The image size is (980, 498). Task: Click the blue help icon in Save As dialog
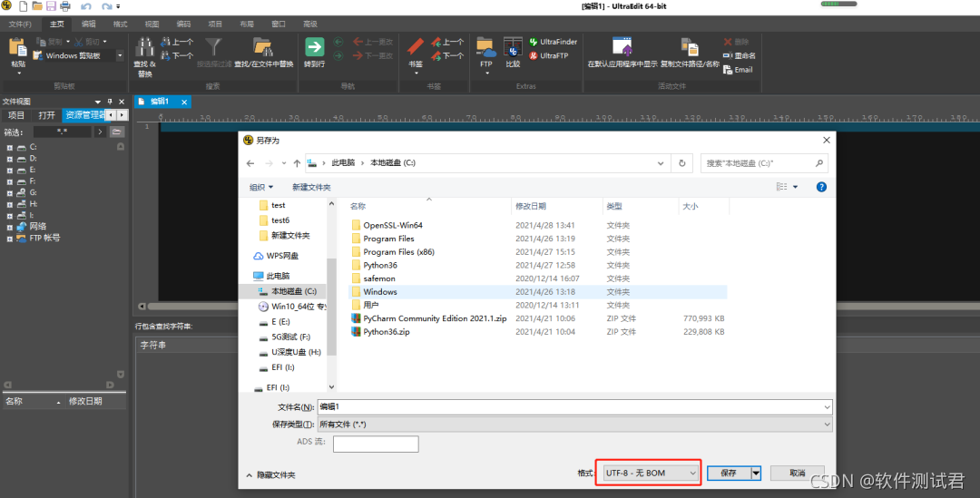[x=821, y=187]
